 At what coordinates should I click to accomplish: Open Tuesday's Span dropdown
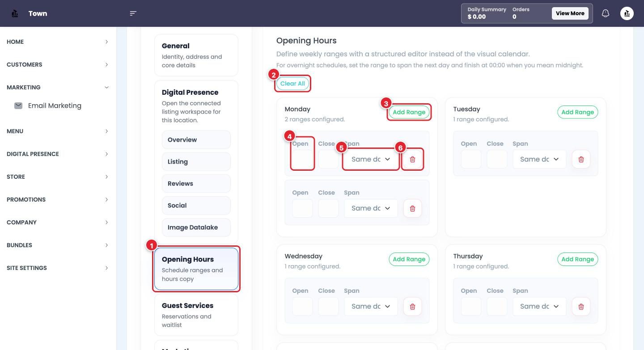tap(539, 159)
